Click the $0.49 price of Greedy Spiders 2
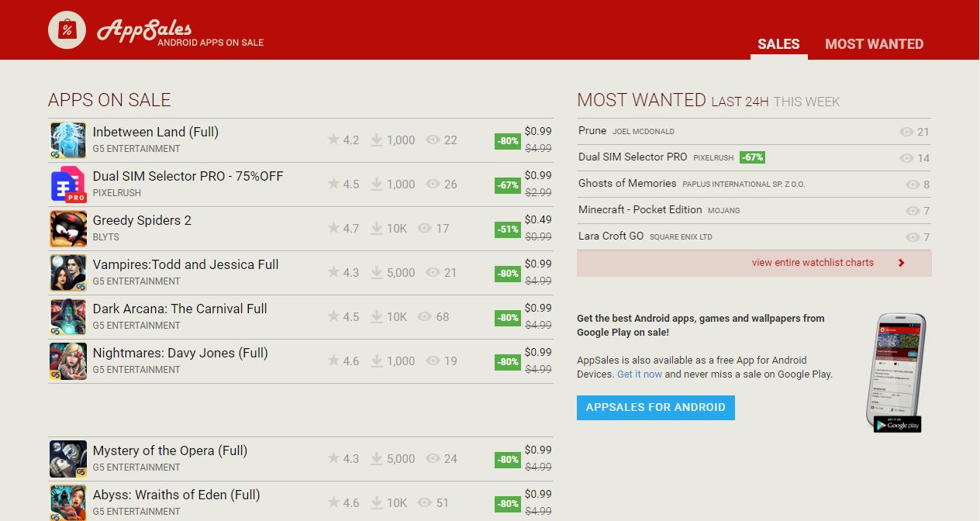The height and width of the screenshot is (521, 980). click(x=538, y=219)
